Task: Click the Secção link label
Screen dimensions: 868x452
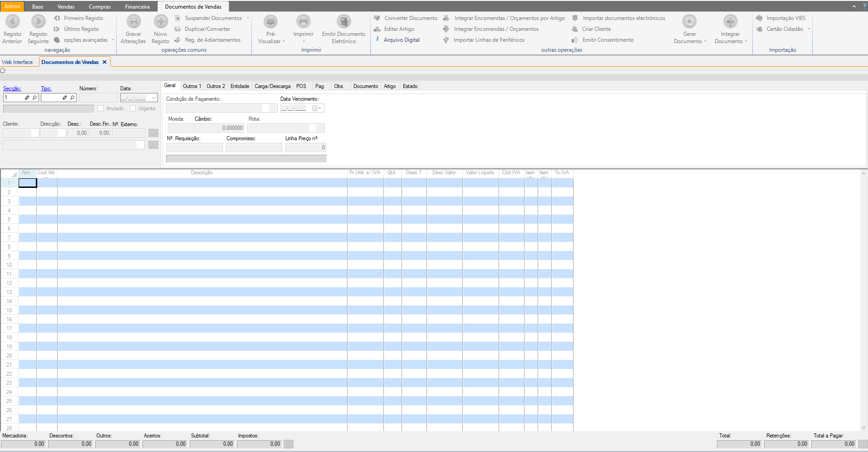Action: coord(12,88)
